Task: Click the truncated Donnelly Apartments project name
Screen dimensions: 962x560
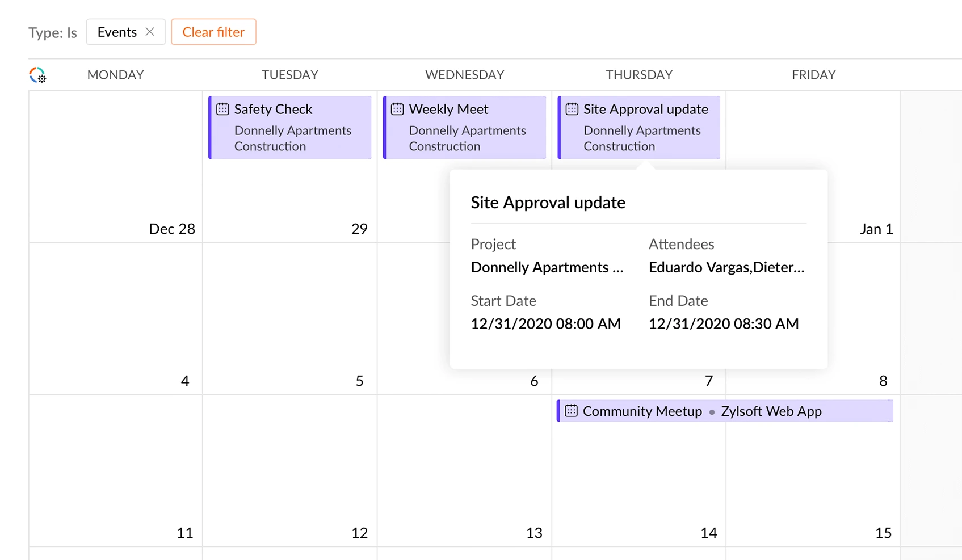Action: pos(547,267)
